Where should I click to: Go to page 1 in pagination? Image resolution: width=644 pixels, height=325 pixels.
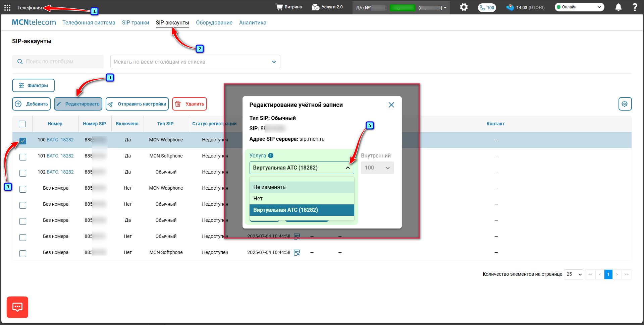pyautogui.click(x=608, y=274)
